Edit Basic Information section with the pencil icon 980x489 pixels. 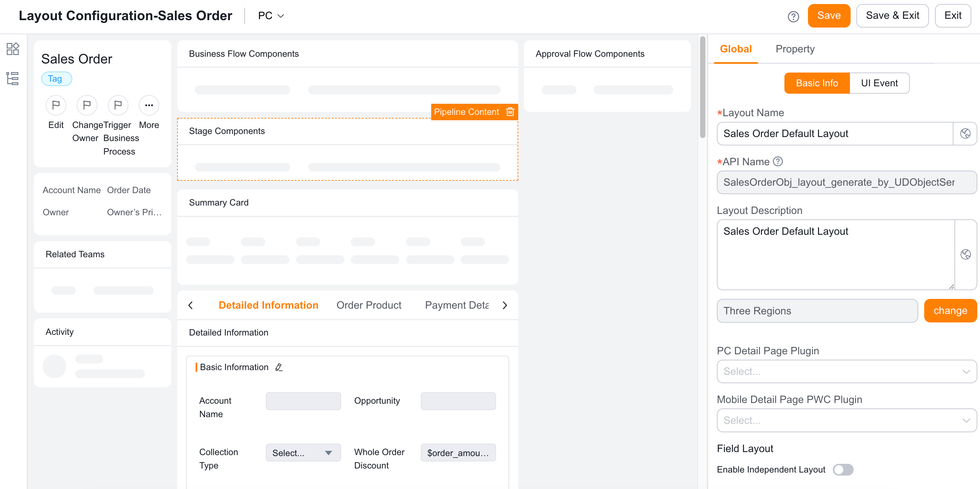pos(279,367)
